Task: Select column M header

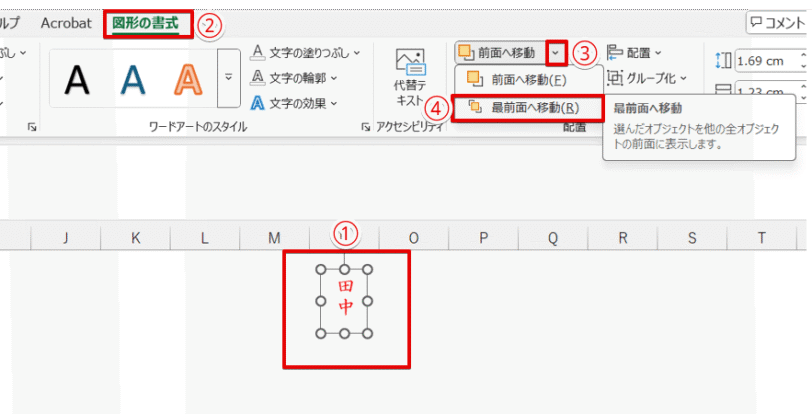Action: point(274,238)
